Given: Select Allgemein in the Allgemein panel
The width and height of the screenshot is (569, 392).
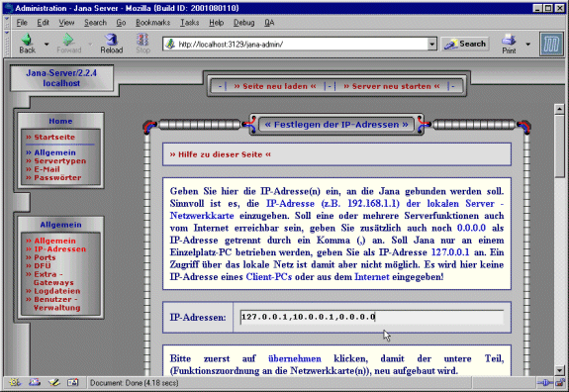Looking at the screenshot, I should (x=50, y=241).
